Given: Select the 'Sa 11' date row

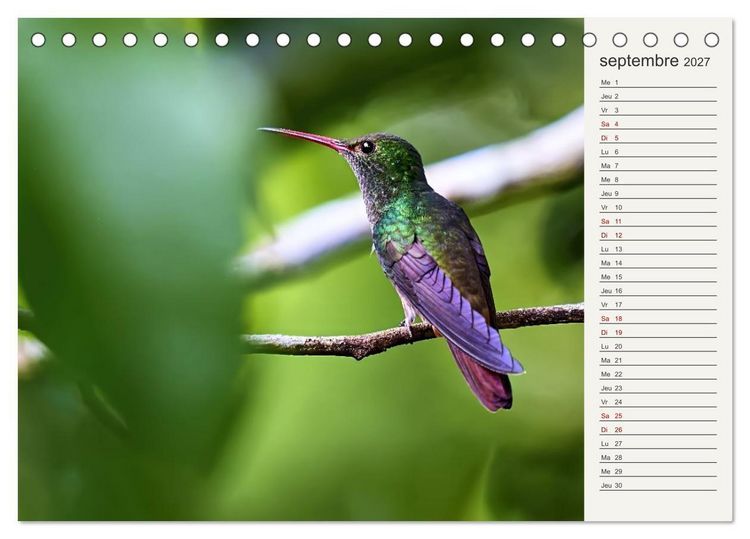Looking at the screenshot, I should click(x=658, y=221).
